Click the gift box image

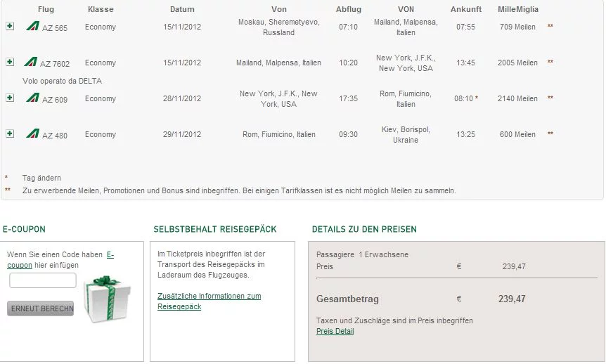pyautogui.click(x=108, y=299)
